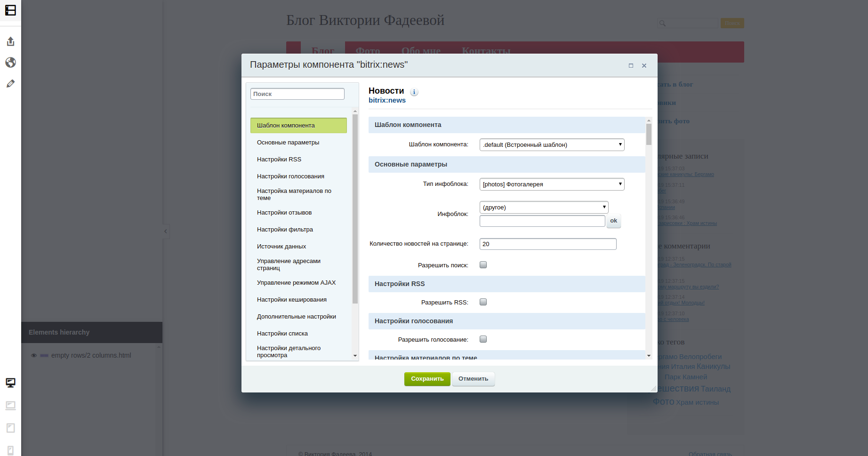Open the Шаблон компонента dropdown
This screenshot has height=456, width=868.
pos(552,144)
